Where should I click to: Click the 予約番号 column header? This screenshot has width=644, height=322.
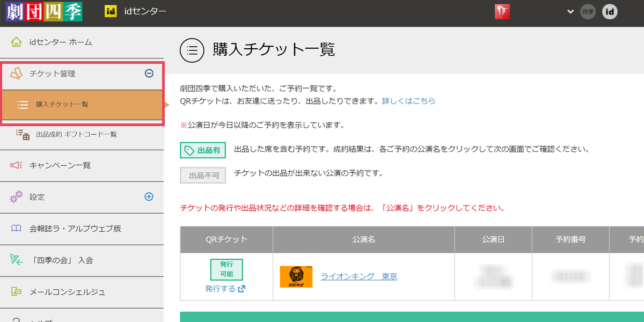(570, 240)
